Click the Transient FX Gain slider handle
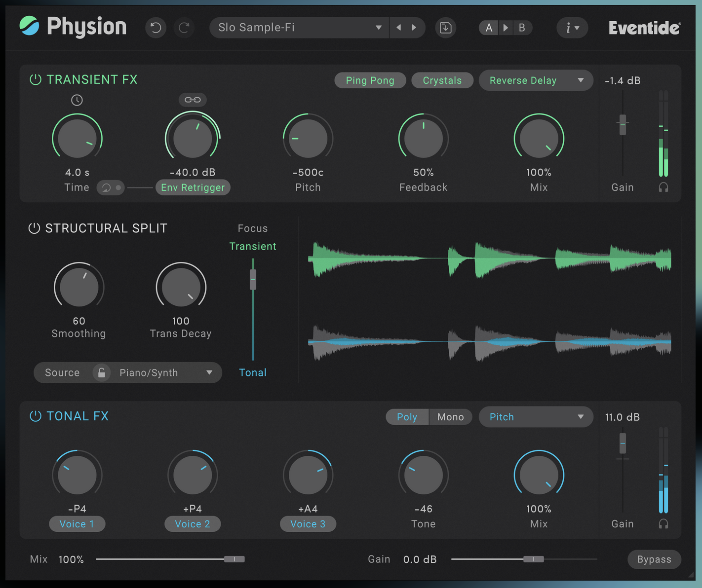 (623, 124)
